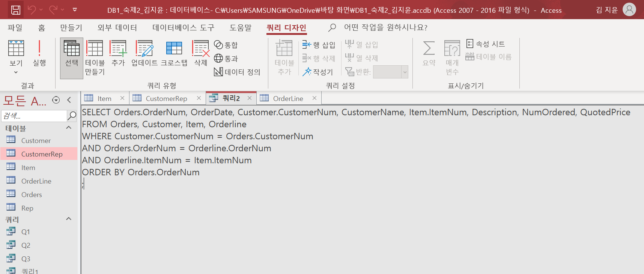Select 데이터 정의 (Data Definition) option
644x274 pixels.
click(237, 72)
